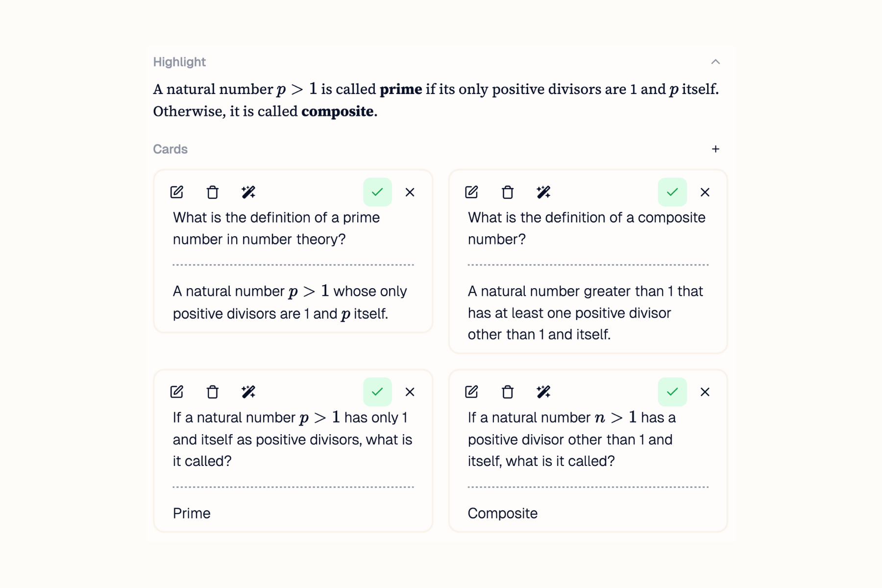Delete the card answering 'Prime'
882x588 pixels.
click(x=213, y=392)
